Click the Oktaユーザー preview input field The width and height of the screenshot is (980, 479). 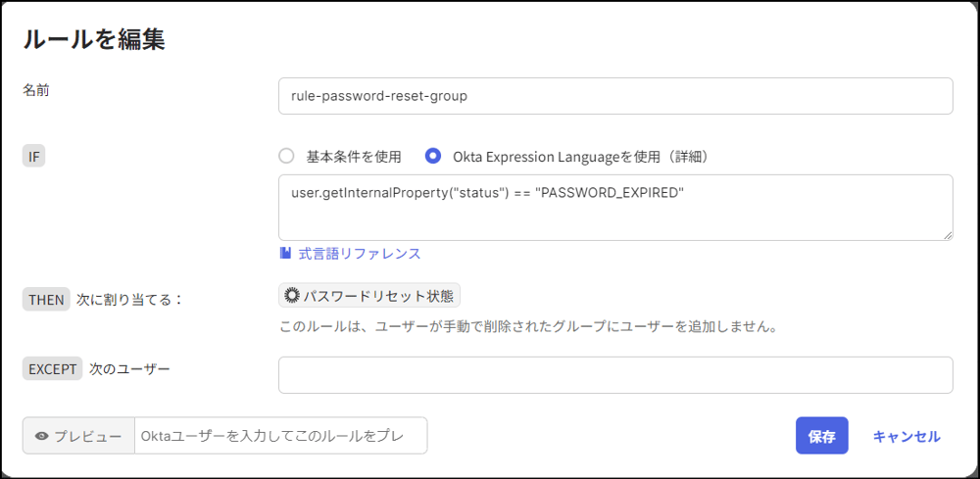[280, 436]
